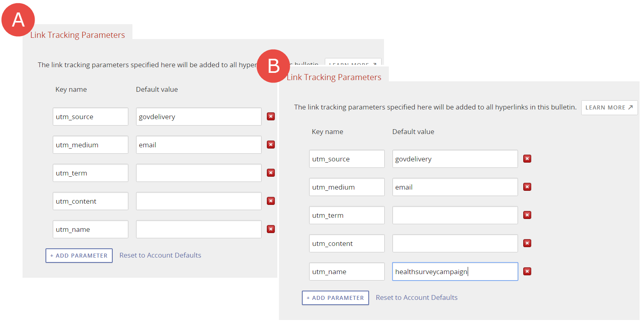This screenshot has height=322, width=644.
Task: Click empty utm_term value field in panel A
Action: (198, 173)
